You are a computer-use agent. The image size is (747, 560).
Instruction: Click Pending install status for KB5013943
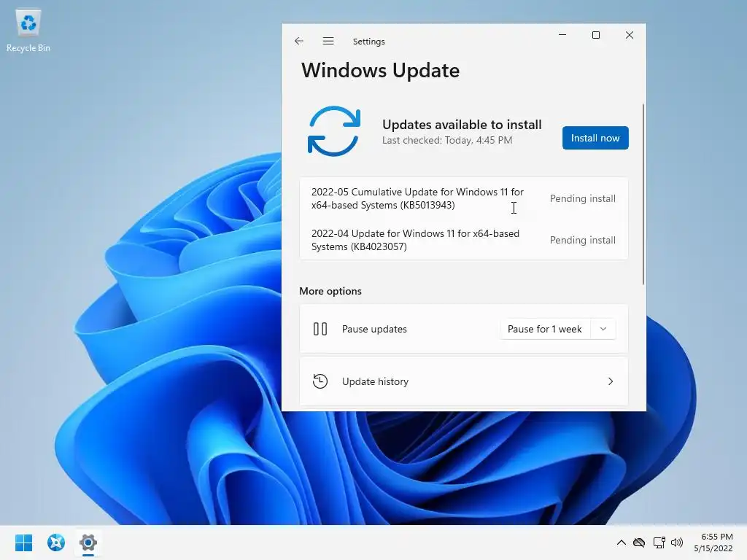(582, 198)
